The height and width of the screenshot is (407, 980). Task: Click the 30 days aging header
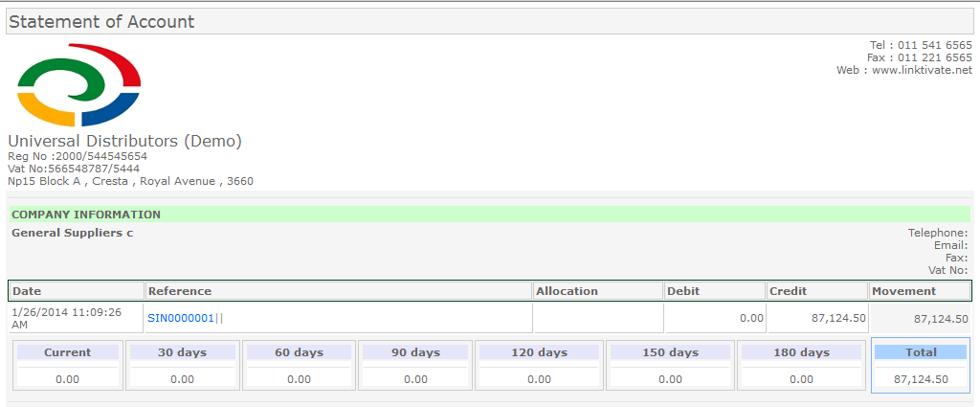coord(183,352)
